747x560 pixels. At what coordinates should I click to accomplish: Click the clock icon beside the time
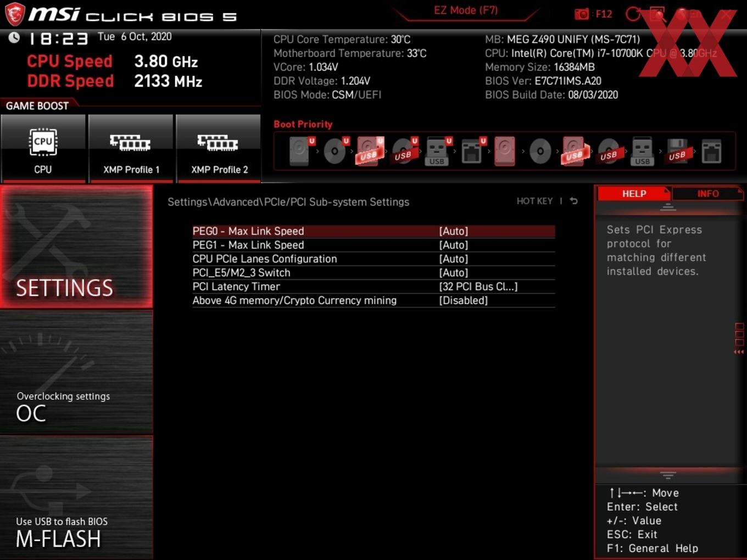14,37
